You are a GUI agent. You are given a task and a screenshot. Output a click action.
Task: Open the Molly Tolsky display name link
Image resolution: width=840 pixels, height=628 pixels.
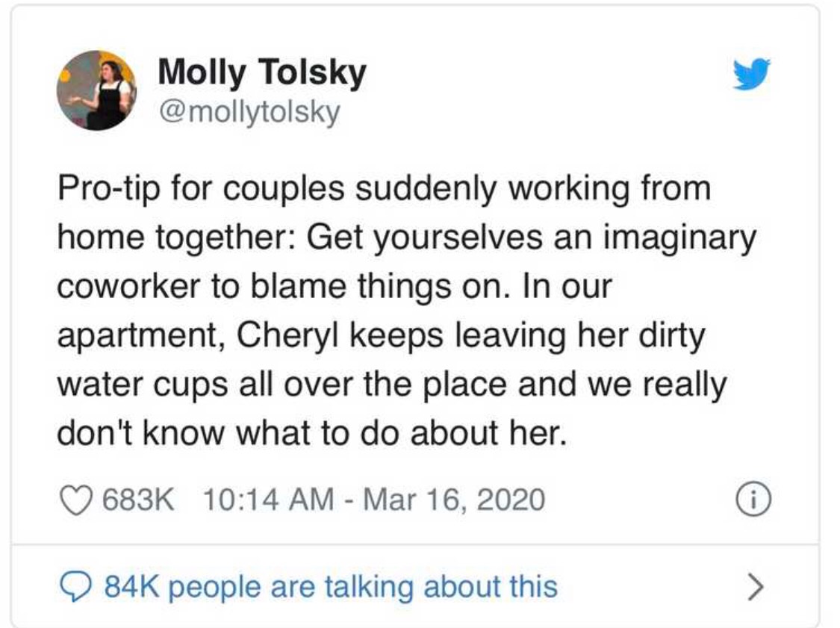tap(262, 72)
